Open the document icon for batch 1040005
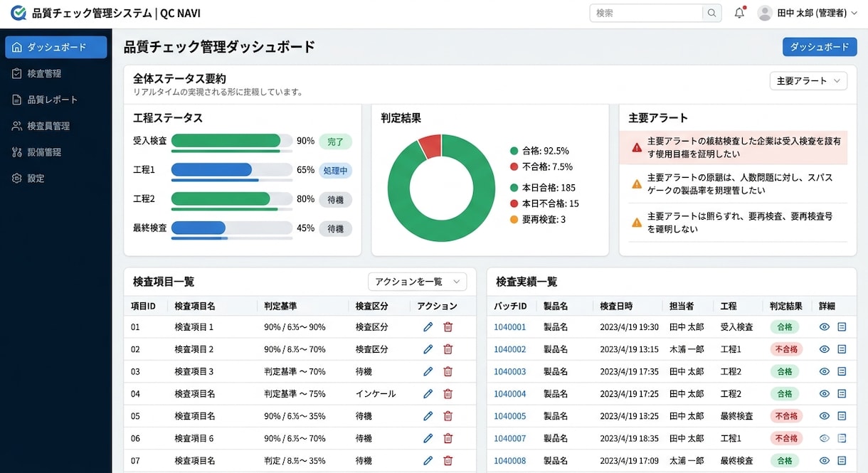Image resolution: width=868 pixels, height=473 pixels. 842,416
